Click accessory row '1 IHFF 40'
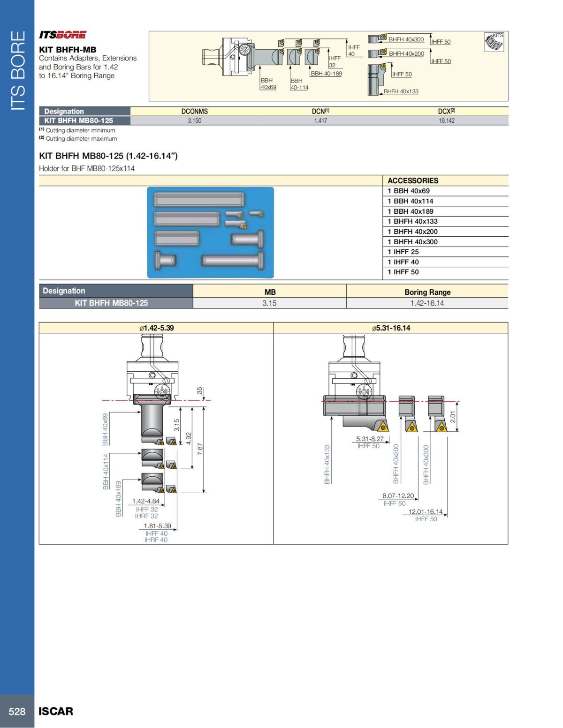Image resolution: width=563 pixels, height=728 pixels. click(x=446, y=262)
